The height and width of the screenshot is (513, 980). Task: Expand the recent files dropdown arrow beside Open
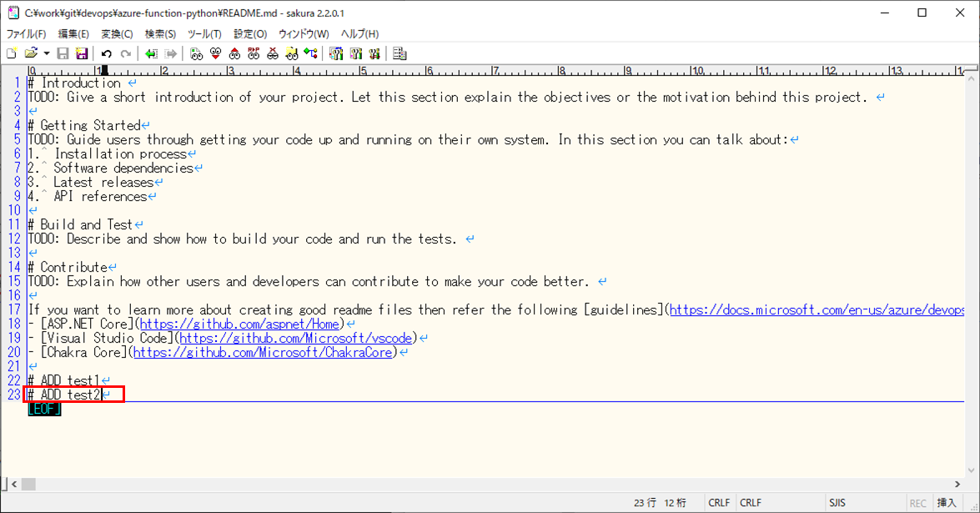46,53
